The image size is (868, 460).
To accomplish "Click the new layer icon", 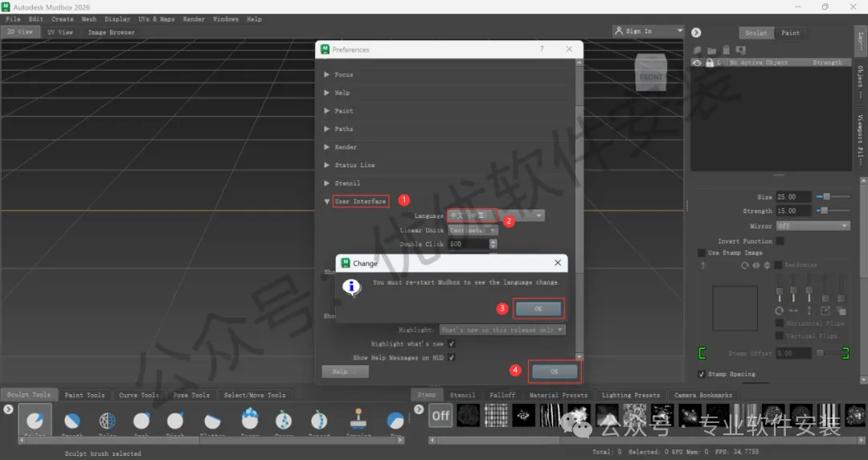I will (x=698, y=50).
